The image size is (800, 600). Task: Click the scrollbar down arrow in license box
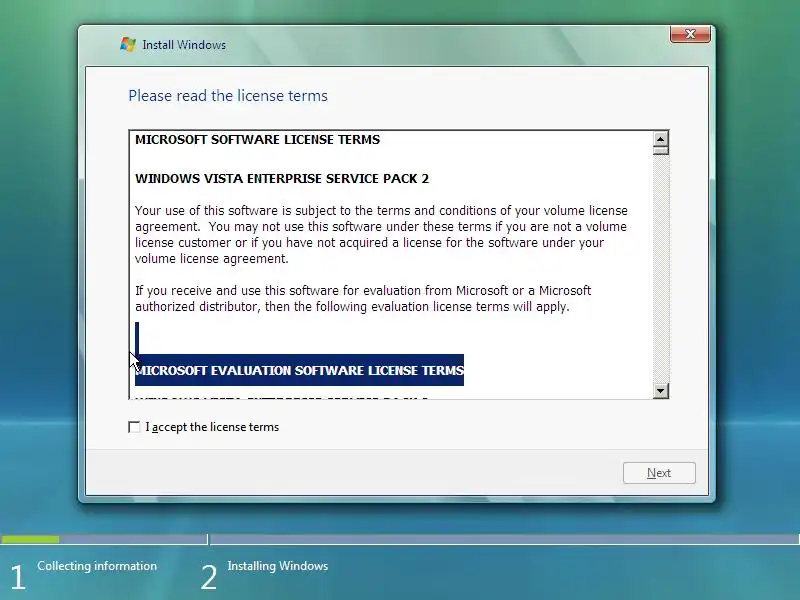pyautogui.click(x=661, y=391)
